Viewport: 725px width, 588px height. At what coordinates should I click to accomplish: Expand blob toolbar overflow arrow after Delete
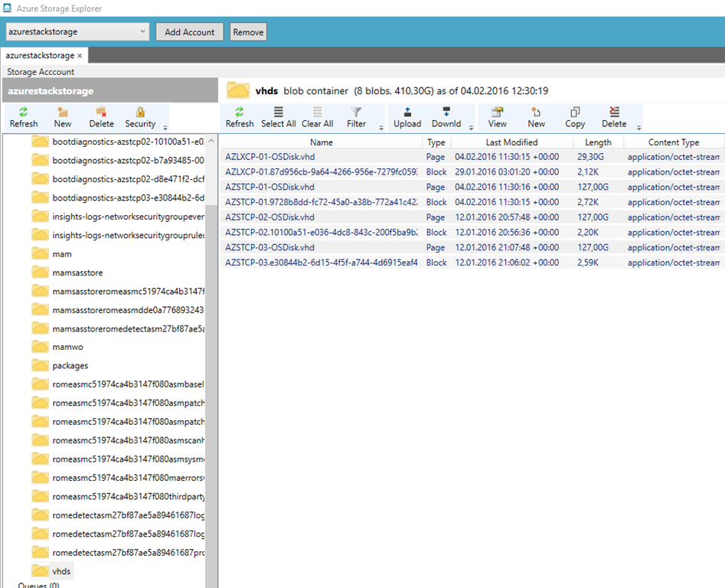[638, 127]
